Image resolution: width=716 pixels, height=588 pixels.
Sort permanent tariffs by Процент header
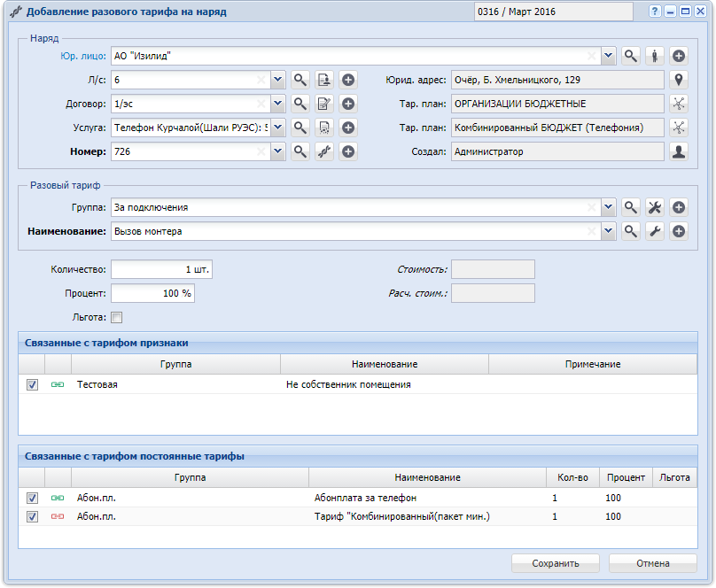626,477
